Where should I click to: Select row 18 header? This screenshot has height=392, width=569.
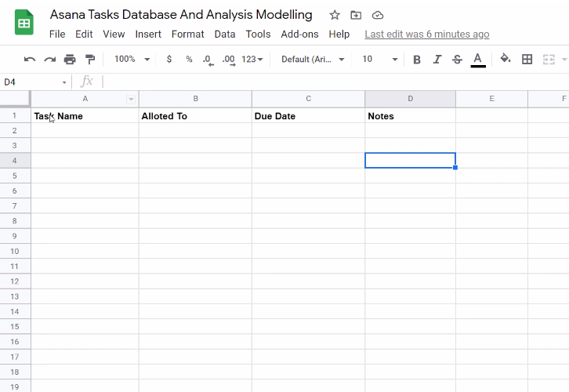[15, 372]
